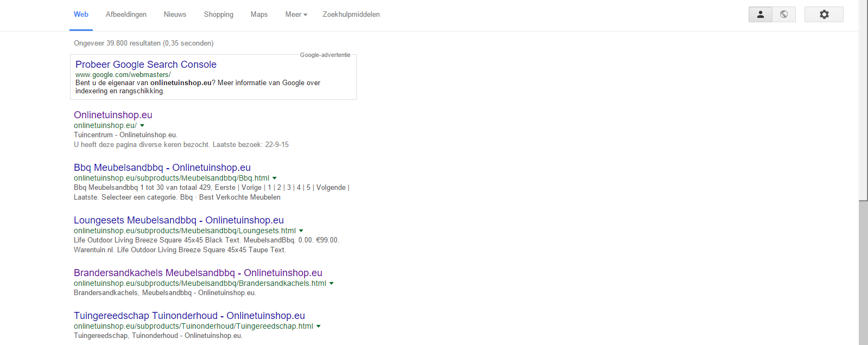
Task: Open the Maps tab
Action: click(x=259, y=15)
